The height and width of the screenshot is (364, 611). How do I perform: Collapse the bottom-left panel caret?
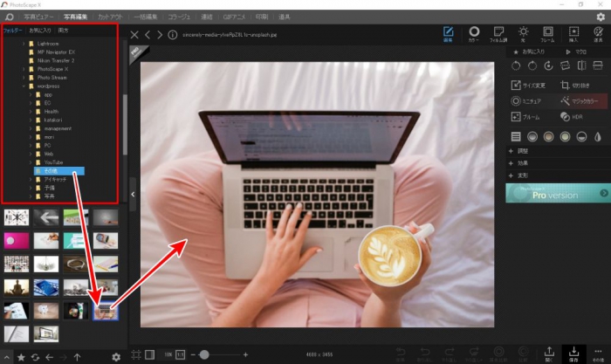tap(7, 357)
